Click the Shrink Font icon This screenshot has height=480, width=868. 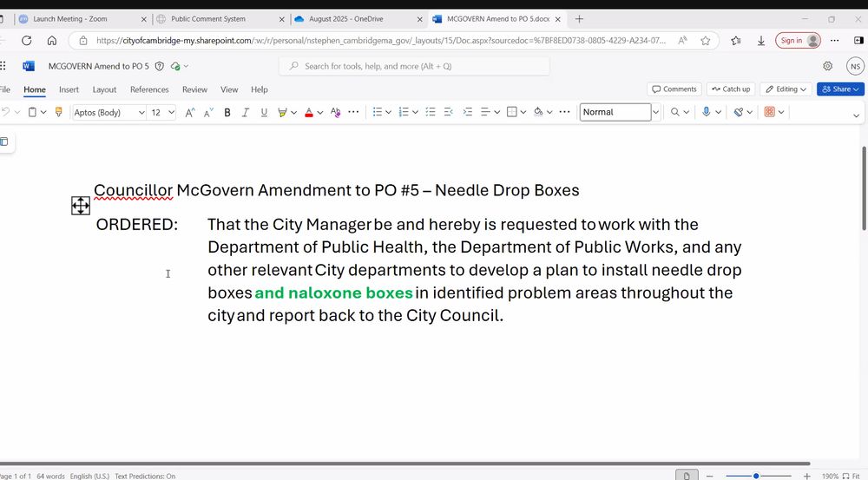coord(208,112)
